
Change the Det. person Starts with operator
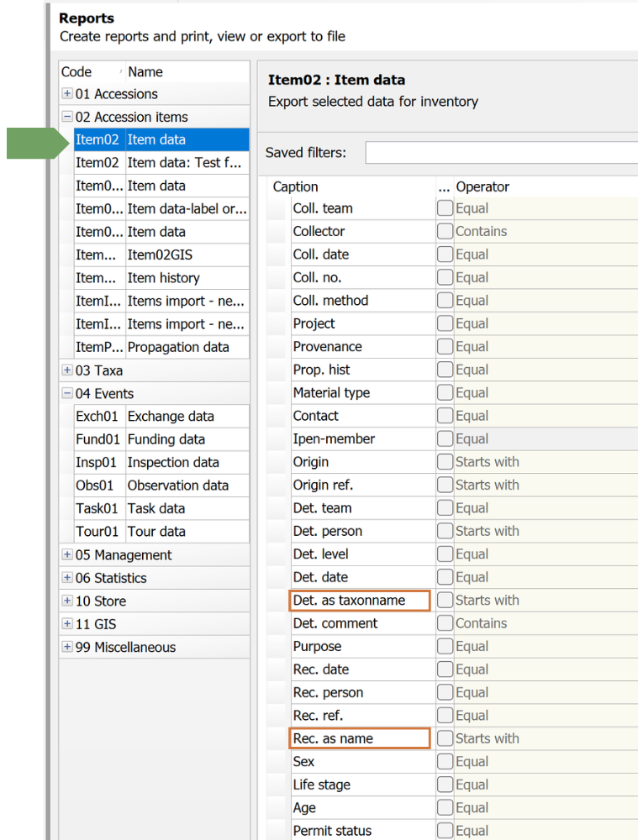click(x=546, y=530)
